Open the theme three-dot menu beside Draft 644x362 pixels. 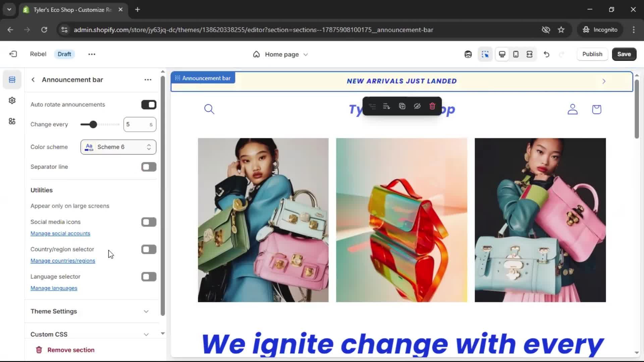click(92, 54)
